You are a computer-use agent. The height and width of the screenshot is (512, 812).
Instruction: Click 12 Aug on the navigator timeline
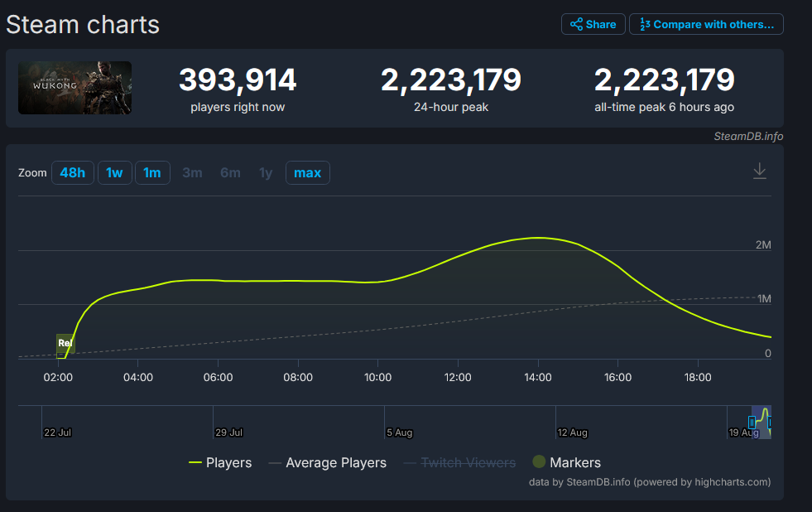[x=572, y=432]
